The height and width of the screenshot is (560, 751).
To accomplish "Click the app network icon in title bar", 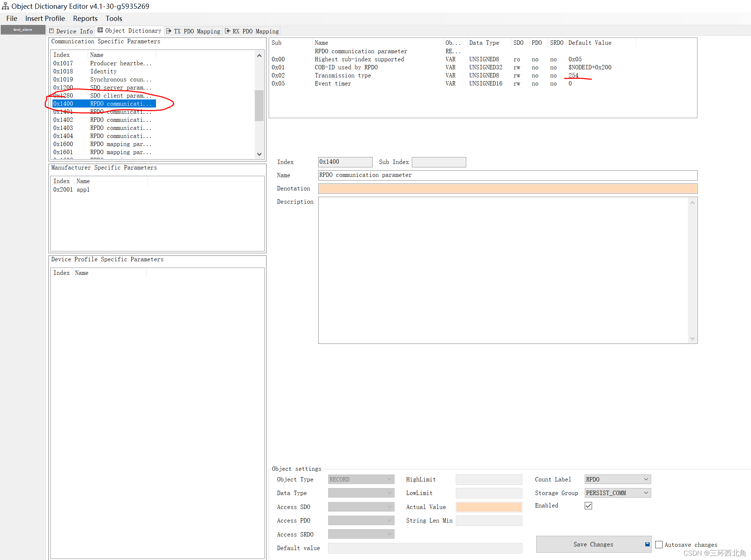I will tap(5, 6).
